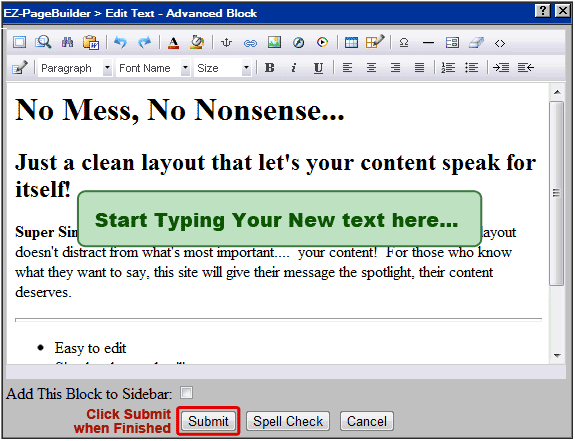575x441 pixels.
Task: Insert a special character with the omega icon
Action: [404, 43]
